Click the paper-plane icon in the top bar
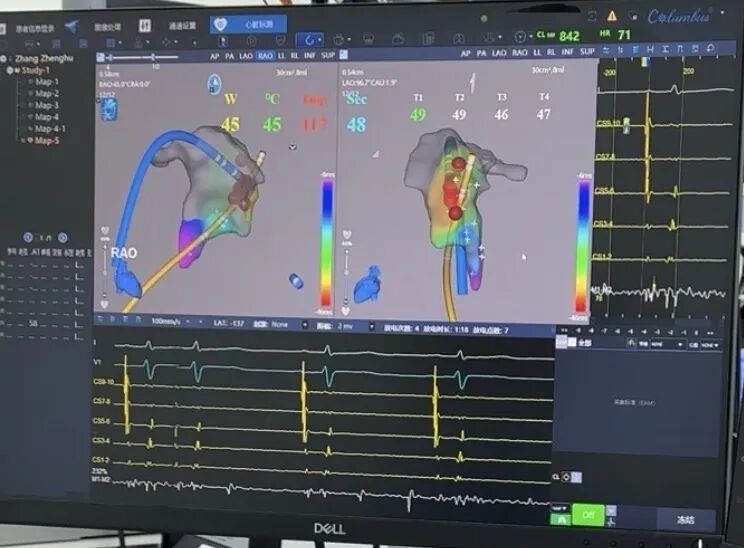744x548 pixels. [x=70, y=25]
